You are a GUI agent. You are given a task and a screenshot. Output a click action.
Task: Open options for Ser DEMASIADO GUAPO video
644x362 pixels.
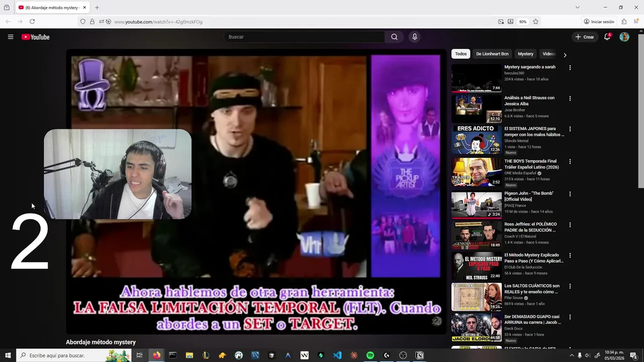[570, 317]
